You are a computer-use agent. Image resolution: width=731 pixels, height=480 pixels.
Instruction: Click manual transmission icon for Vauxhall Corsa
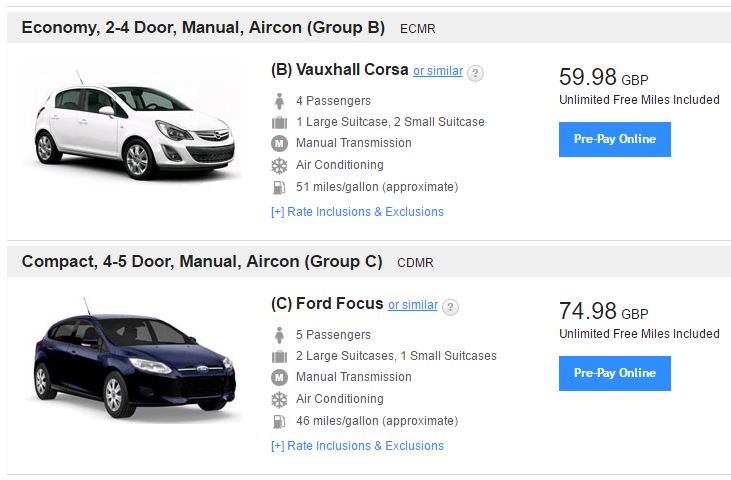coord(279,143)
